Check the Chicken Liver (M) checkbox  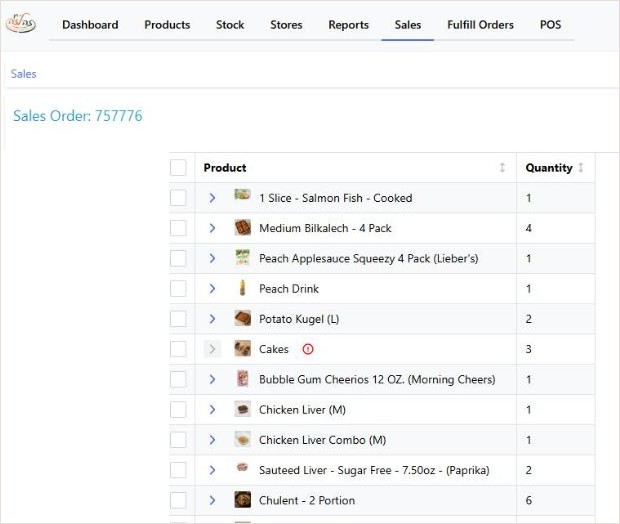[x=178, y=410]
